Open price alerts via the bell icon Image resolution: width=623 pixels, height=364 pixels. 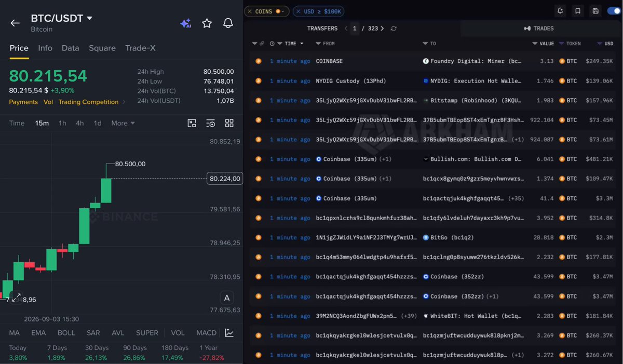(228, 23)
